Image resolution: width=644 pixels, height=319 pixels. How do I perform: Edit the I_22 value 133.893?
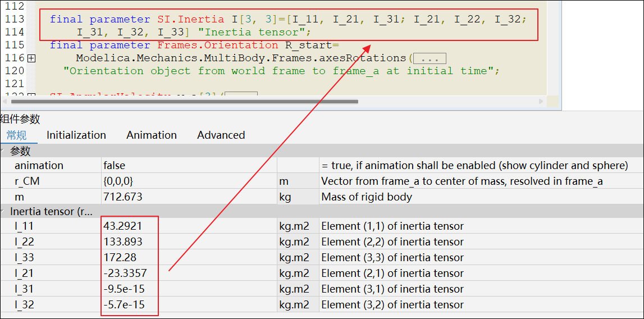pos(189,241)
